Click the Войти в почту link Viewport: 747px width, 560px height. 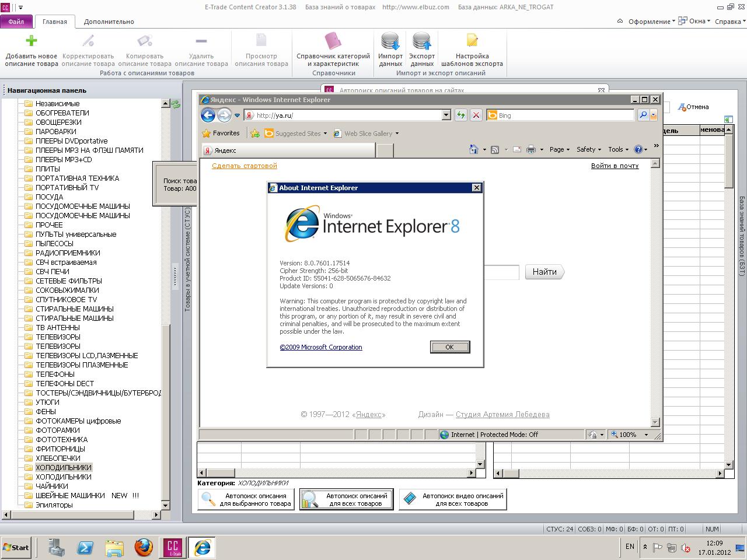pyautogui.click(x=615, y=166)
